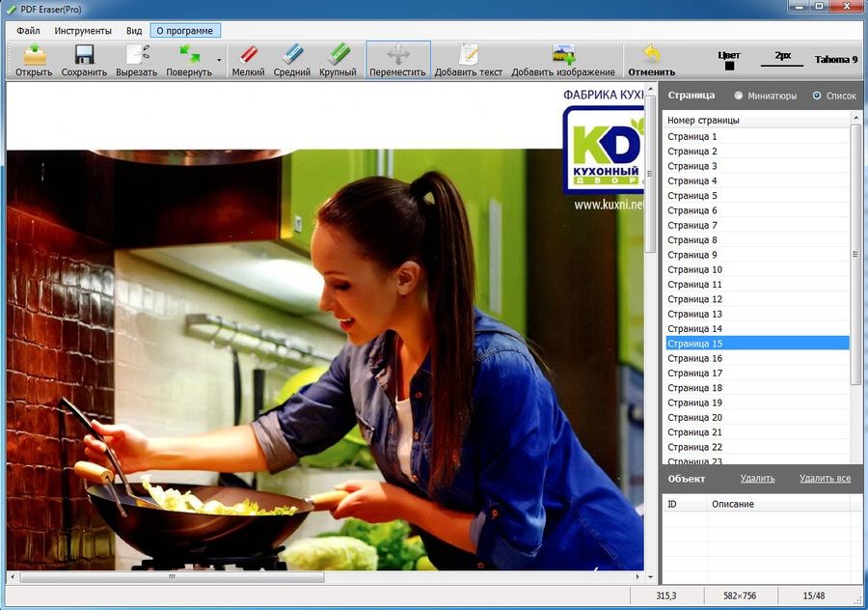
Task: Click the Добавить текст tool
Action: click(469, 60)
